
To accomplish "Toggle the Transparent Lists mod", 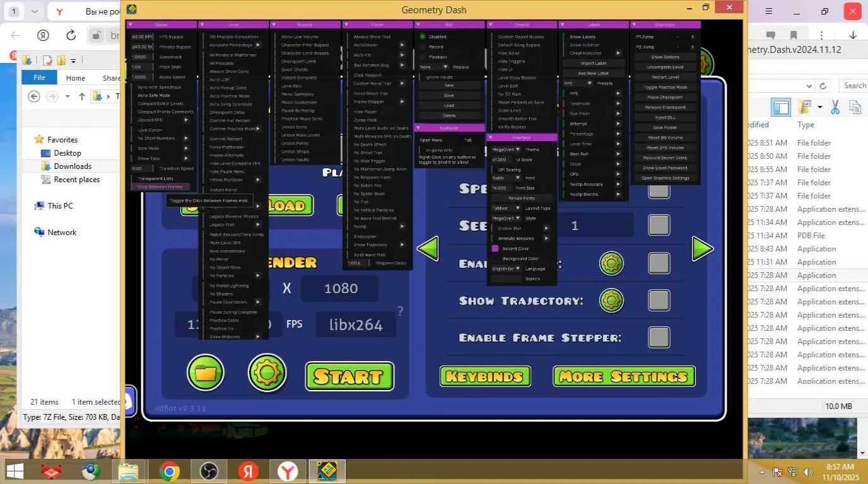I will (156, 178).
